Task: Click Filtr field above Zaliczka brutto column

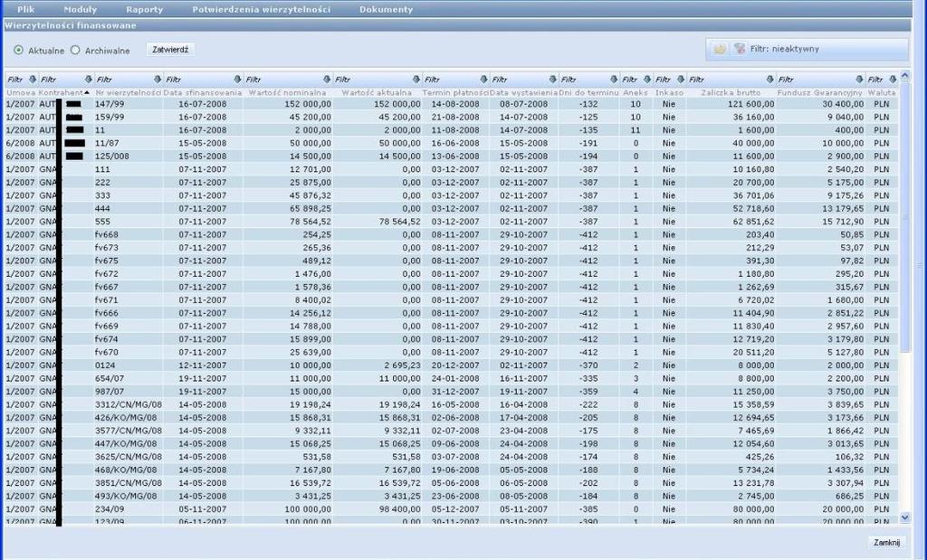Action: pyautogui.click(x=727, y=79)
